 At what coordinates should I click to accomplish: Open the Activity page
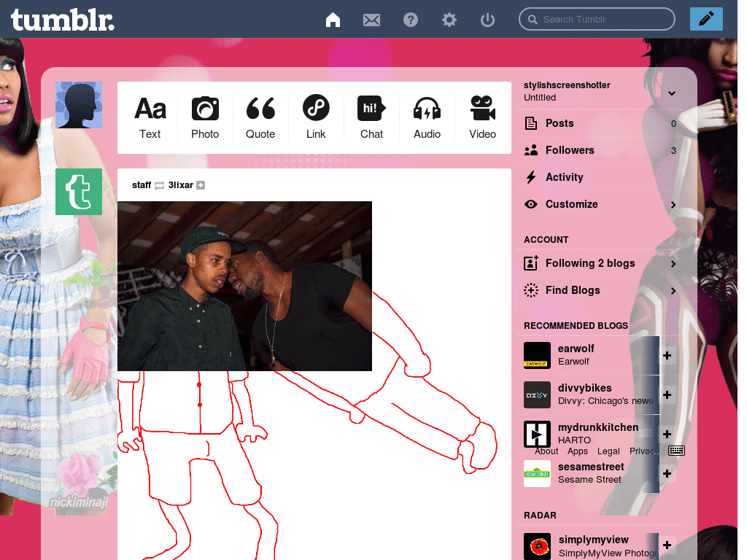[x=600, y=177]
